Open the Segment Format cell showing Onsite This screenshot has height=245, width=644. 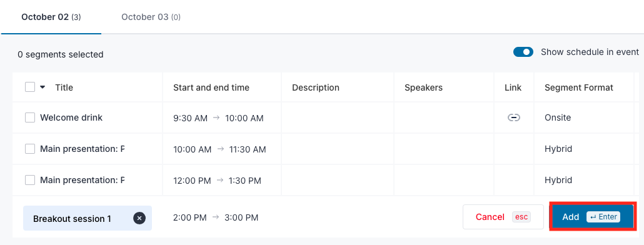pos(583,117)
